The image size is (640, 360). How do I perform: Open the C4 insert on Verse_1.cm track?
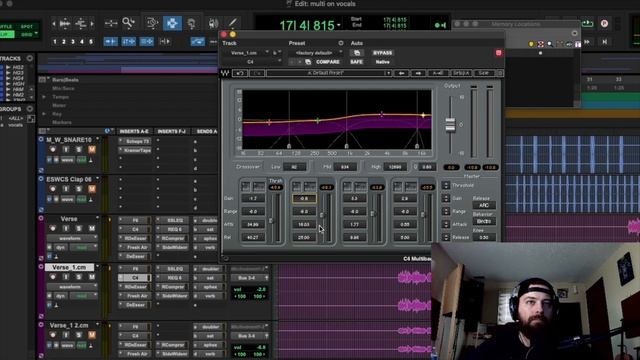click(135, 278)
